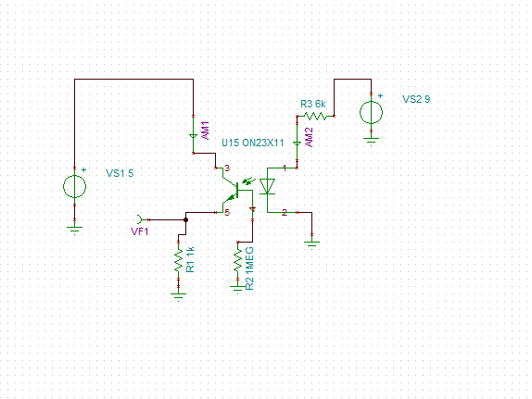532x399 pixels.
Task: Click the ground symbol below R2
Action: pyautogui.click(x=238, y=290)
